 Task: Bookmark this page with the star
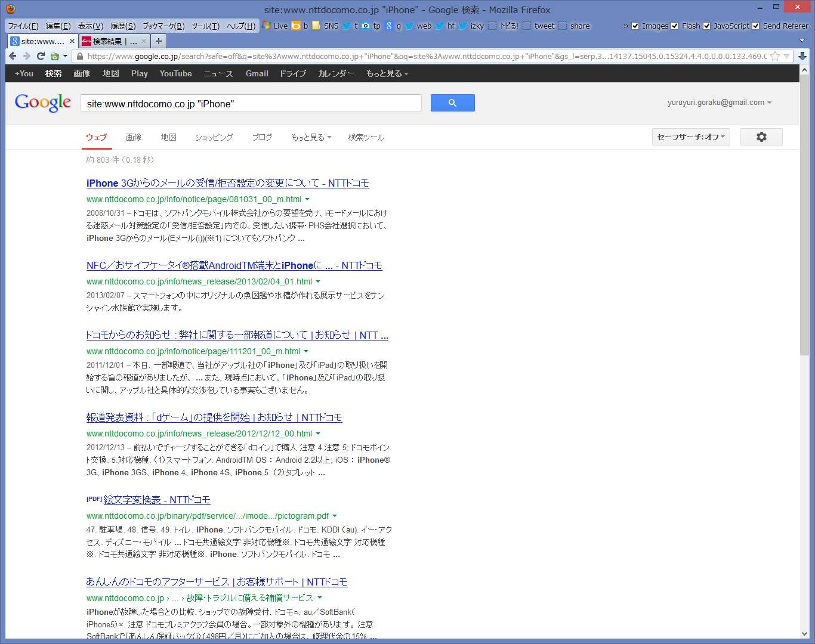pos(775,56)
